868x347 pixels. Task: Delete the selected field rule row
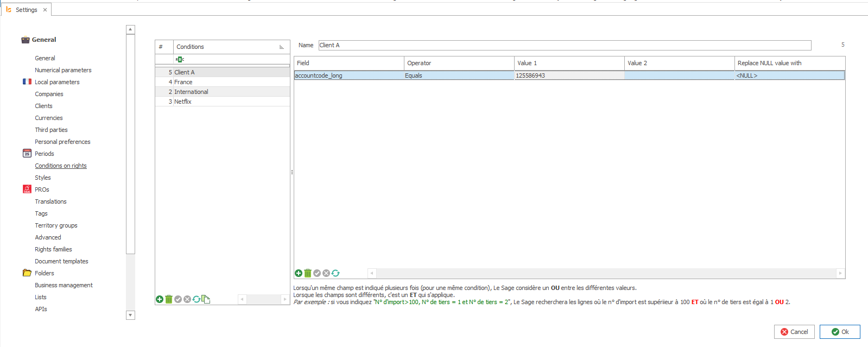308,273
